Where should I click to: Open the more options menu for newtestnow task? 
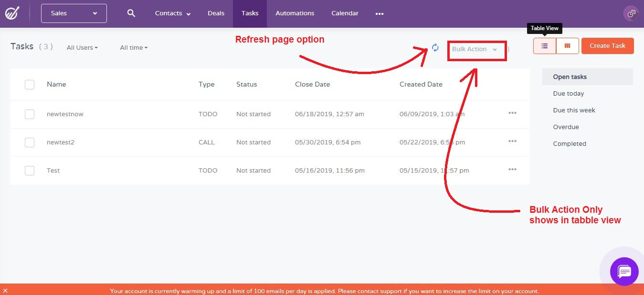pos(512,113)
